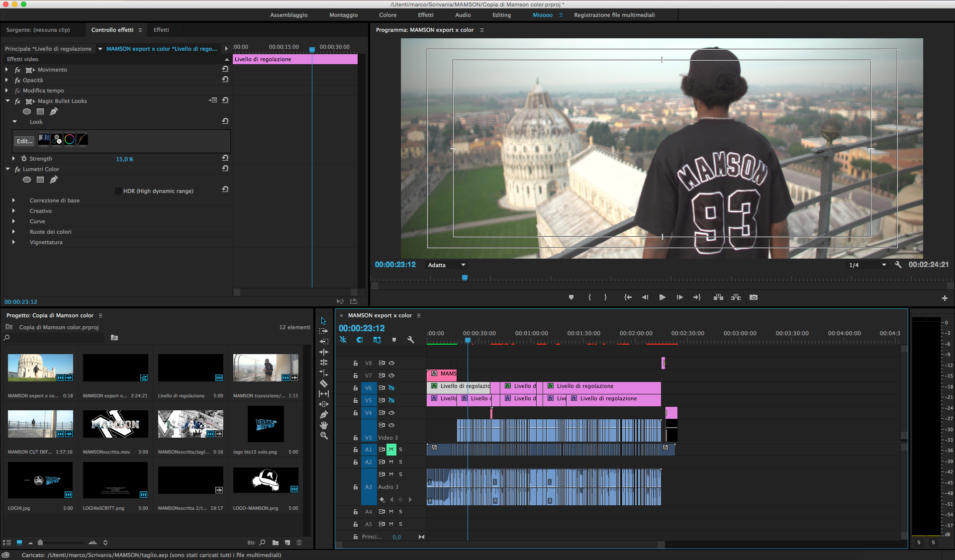This screenshot has width=955, height=560.
Task: Create ellipse mask for Magic Bullet Looks
Action: tap(27, 111)
